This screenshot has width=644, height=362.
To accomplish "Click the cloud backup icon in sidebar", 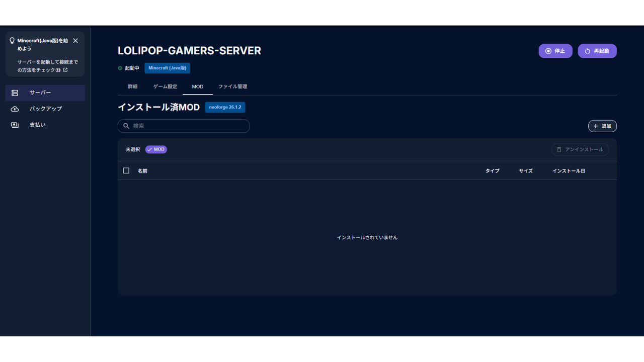I will [x=15, y=109].
